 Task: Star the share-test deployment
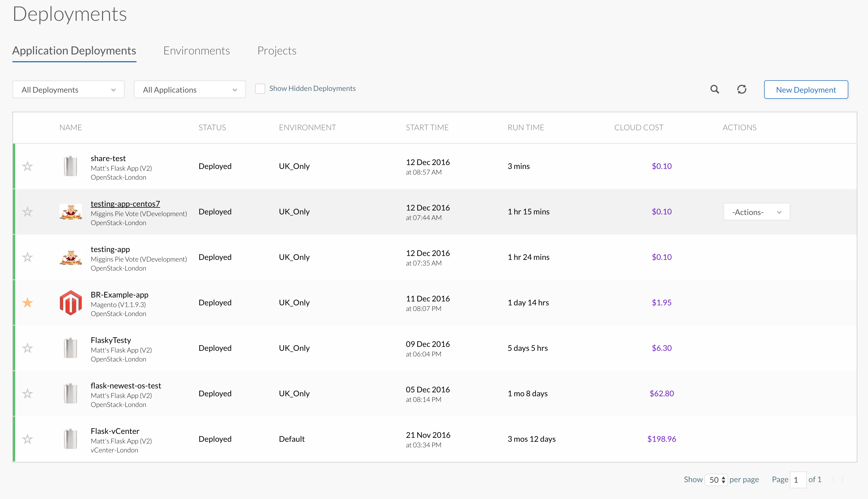point(28,166)
